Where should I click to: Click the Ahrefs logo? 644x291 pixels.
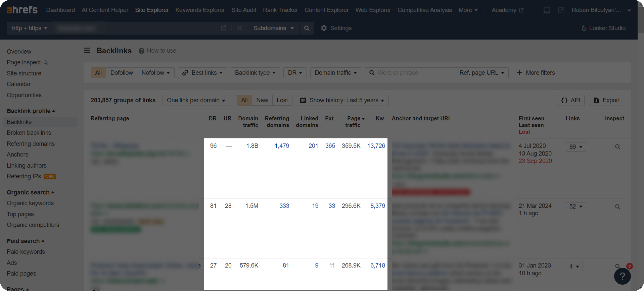[22, 10]
